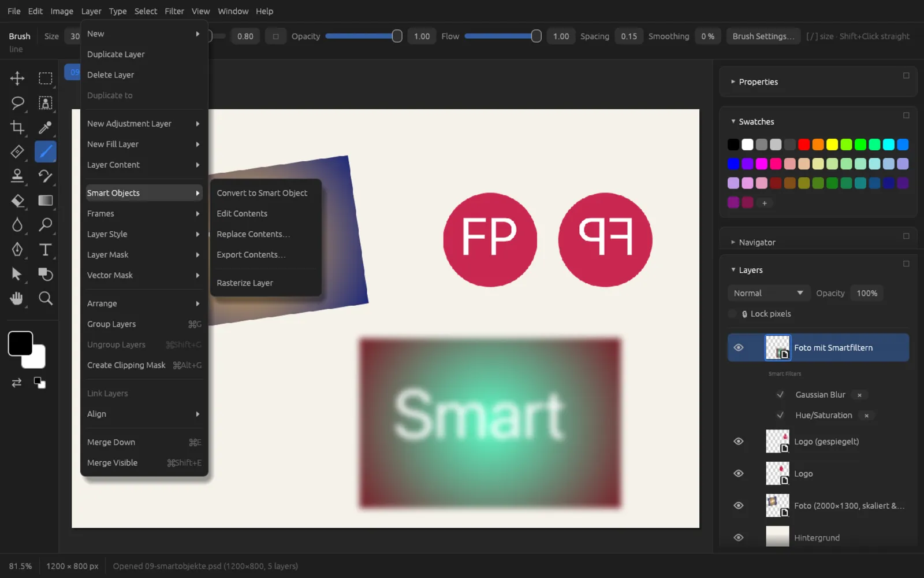The width and height of the screenshot is (924, 578).
Task: Collapse the Swatches panel
Action: pos(733,121)
